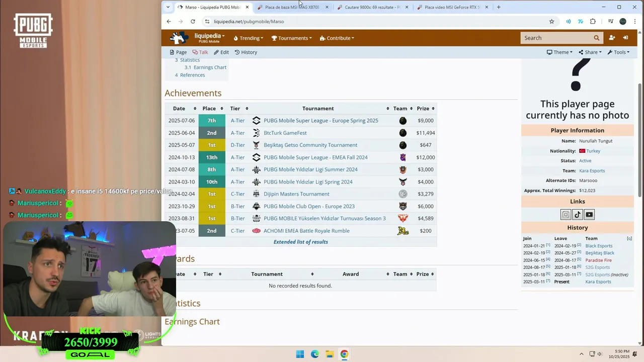Open Microsoft Edge from the taskbar

314,354
